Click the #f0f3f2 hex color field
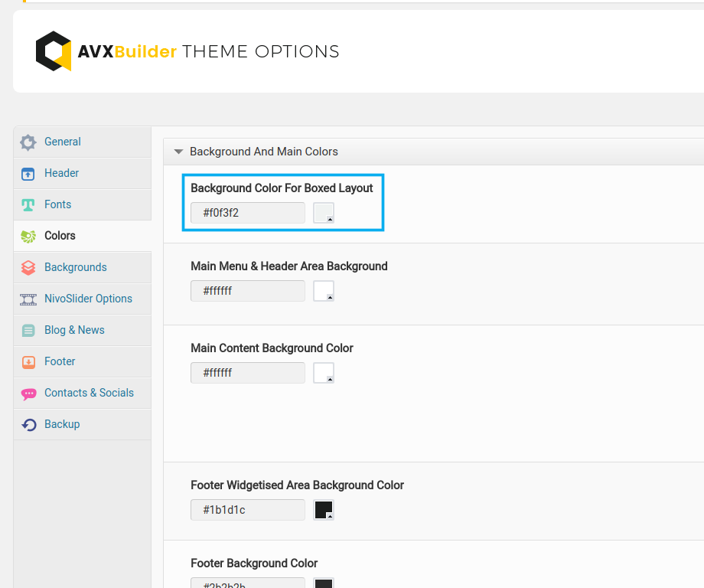The width and height of the screenshot is (704, 588). [247, 213]
